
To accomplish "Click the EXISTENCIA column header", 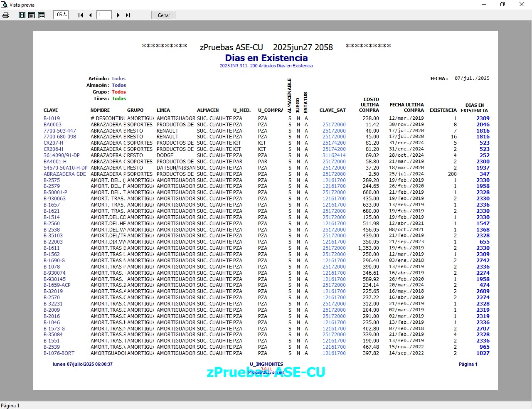I will (x=443, y=110).
